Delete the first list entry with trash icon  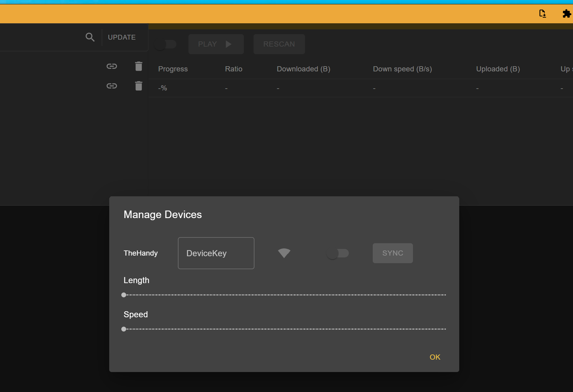139,66
